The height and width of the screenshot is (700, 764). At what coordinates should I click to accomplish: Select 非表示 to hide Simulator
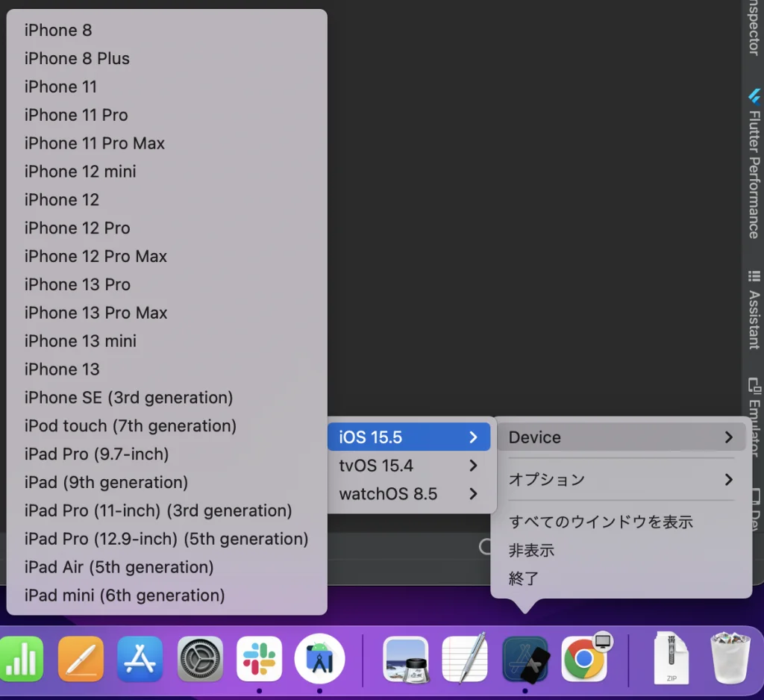(x=621, y=550)
